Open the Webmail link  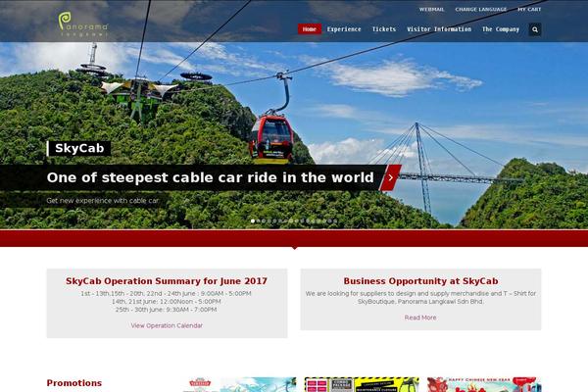431,10
